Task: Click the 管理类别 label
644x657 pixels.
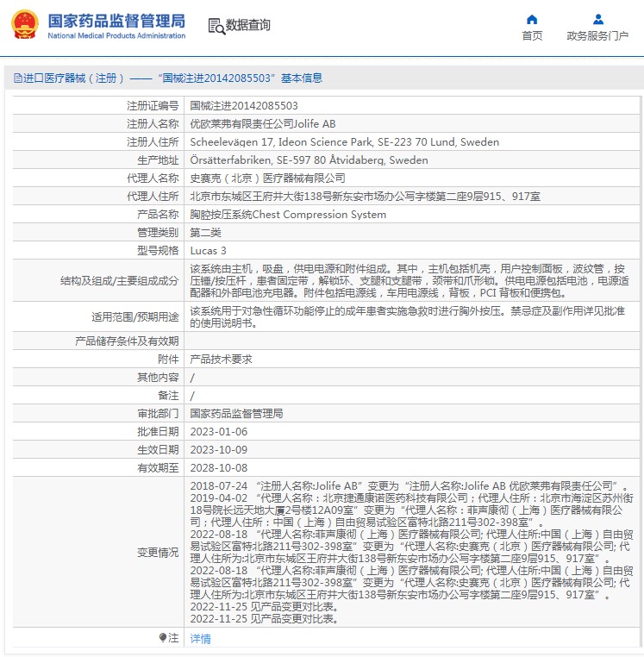Action: tap(158, 232)
